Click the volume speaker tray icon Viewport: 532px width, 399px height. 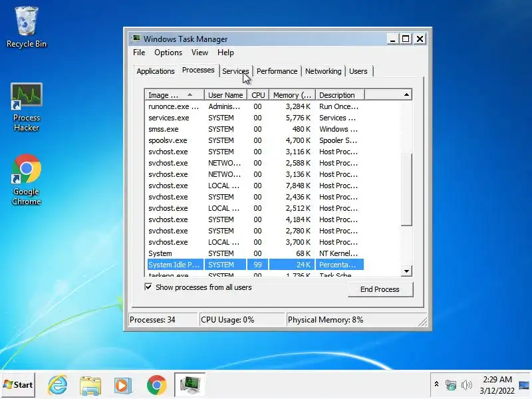pyautogui.click(x=467, y=385)
